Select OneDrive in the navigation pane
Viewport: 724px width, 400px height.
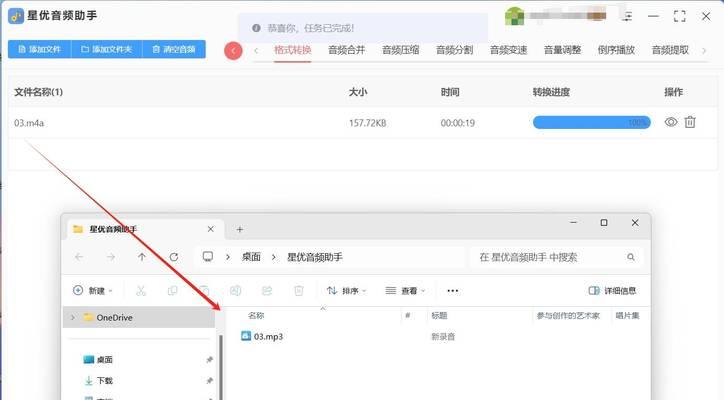(139, 317)
